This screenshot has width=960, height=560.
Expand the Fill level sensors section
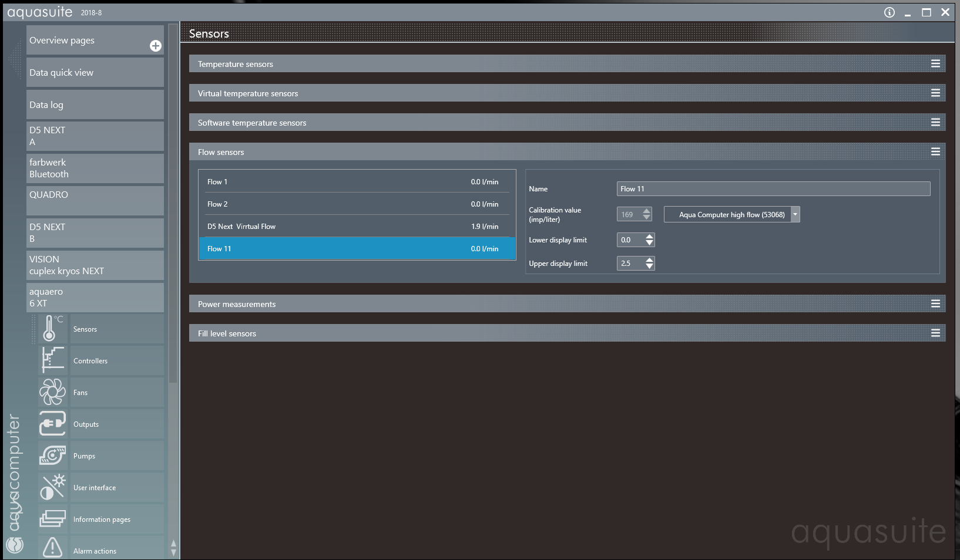point(935,333)
